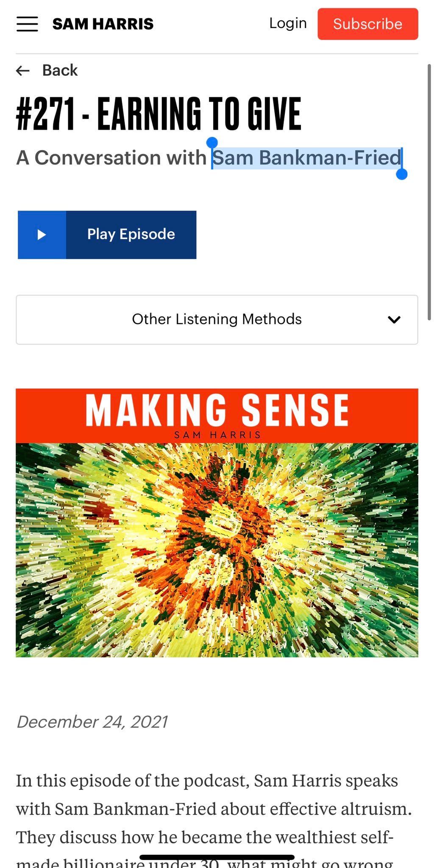The height and width of the screenshot is (868, 434).
Task: Click the red Subscribe button
Action: (368, 24)
